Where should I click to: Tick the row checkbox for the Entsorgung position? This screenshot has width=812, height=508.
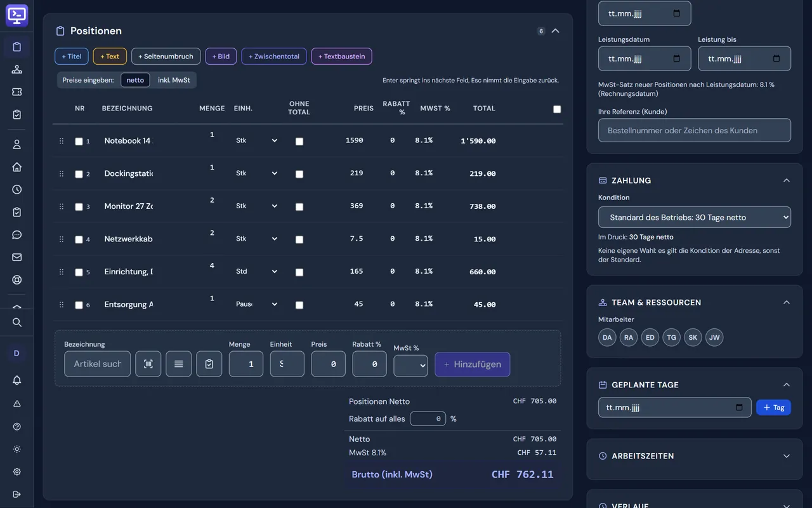pos(79,305)
